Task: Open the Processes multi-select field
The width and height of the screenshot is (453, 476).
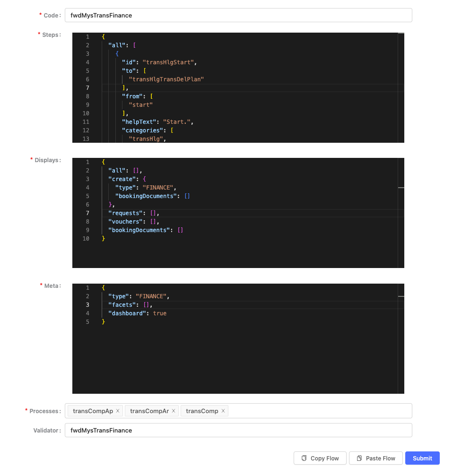Action: (238, 411)
